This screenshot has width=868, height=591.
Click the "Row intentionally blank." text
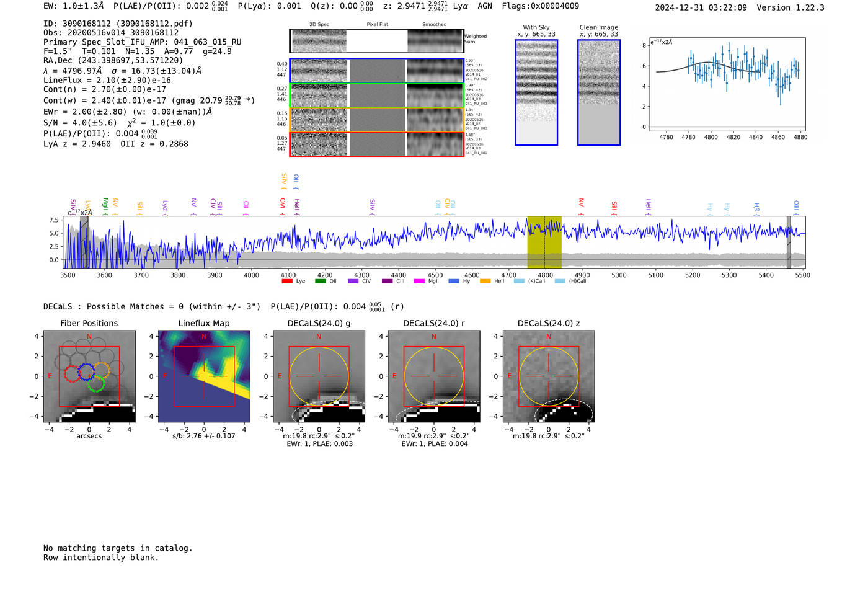[x=101, y=558]
